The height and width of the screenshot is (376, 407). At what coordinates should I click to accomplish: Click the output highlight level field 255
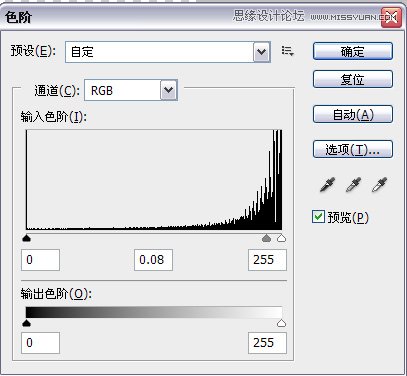pyautogui.click(x=267, y=343)
